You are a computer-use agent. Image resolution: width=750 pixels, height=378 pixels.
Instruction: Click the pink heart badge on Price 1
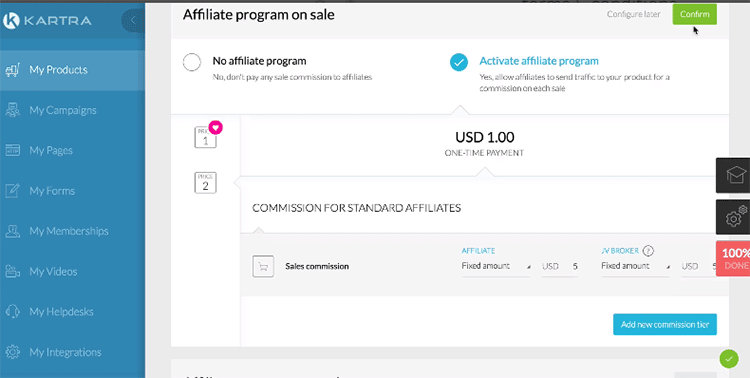[216, 128]
